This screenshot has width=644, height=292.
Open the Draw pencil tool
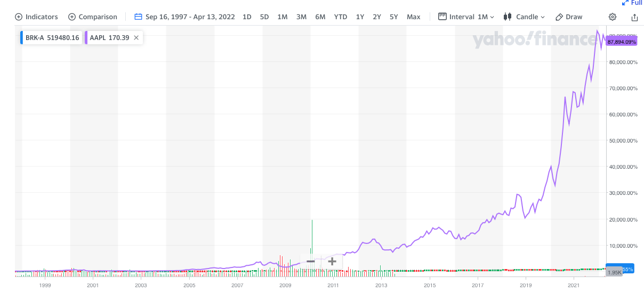(569, 17)
